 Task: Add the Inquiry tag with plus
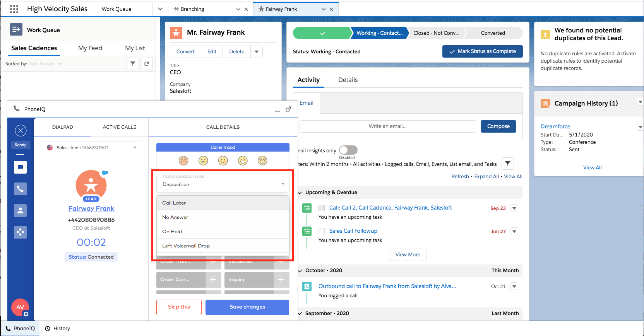point(281,280)
